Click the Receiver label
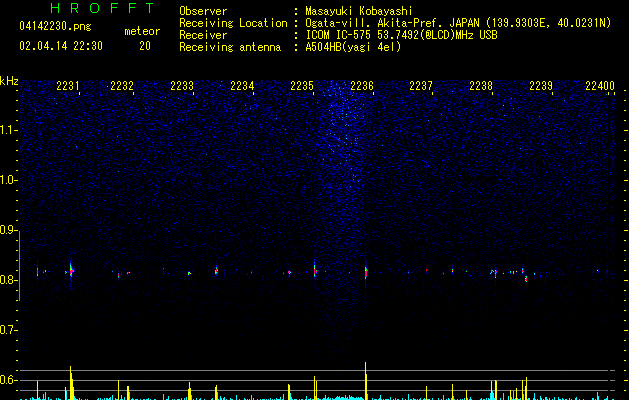This screenshot has height=400, width=629. (203, 35)
